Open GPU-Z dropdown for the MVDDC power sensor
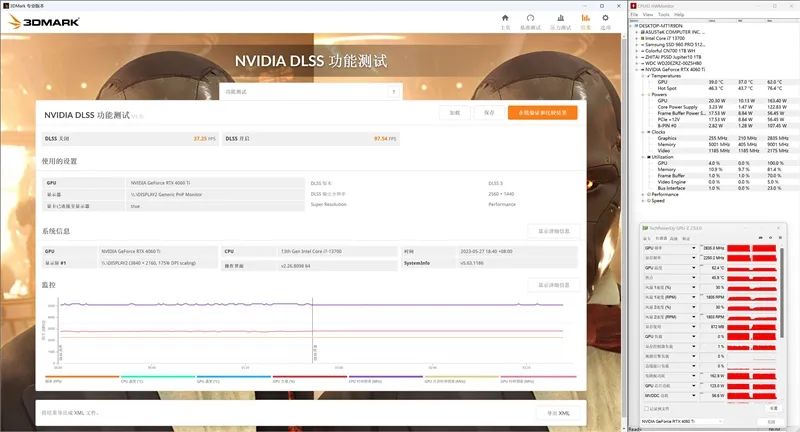This screenshot has width=800, height=432. [693, 395]
